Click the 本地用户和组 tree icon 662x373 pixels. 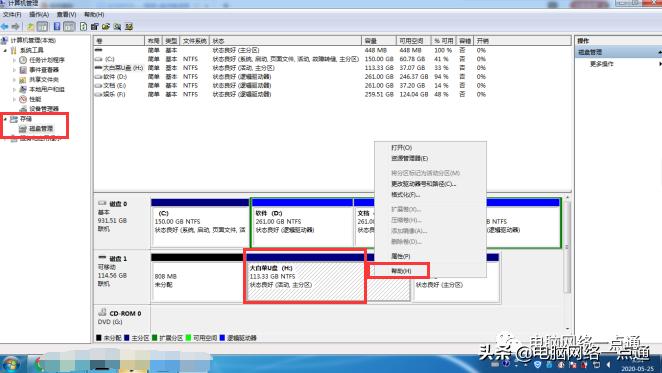pos(23,89)
